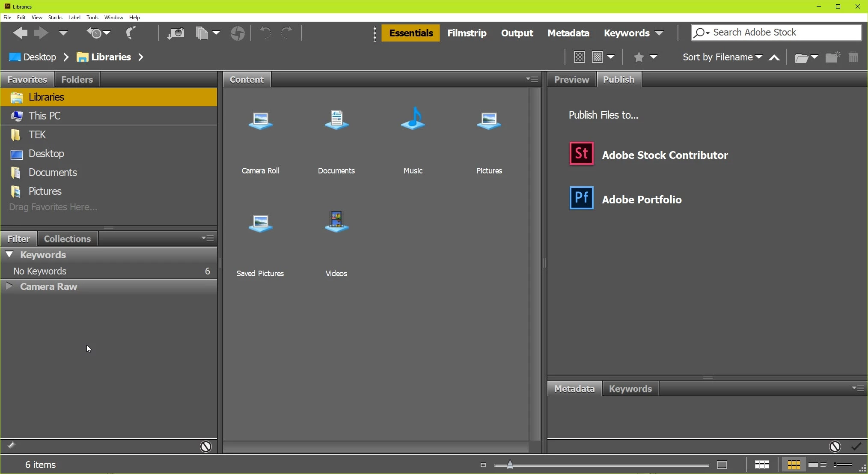This screenshot has width=868, height=474.
Task: Switch to the Collections tab
Action: 67,238
